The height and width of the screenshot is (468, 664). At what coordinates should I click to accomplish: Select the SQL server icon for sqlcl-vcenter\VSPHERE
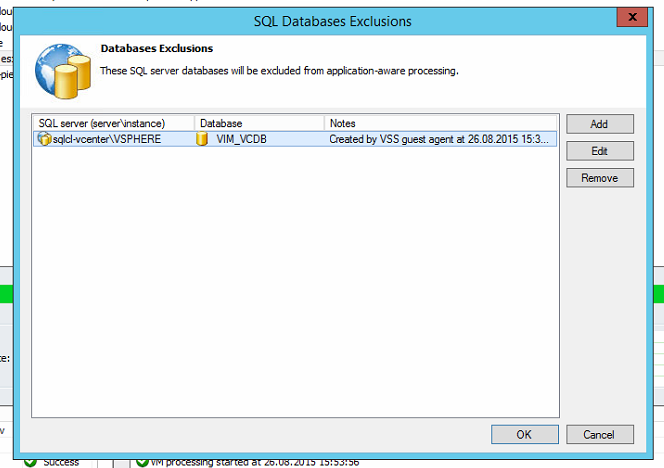click(44, 139)
